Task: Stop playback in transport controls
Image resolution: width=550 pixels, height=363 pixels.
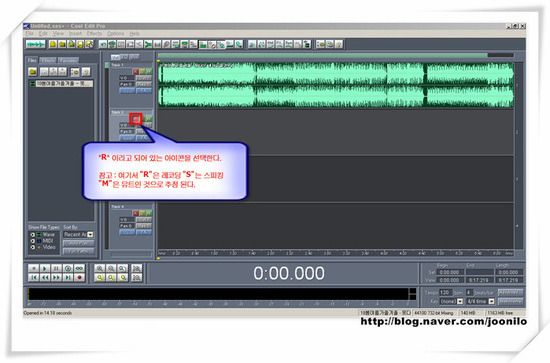Action: [34, 268]
